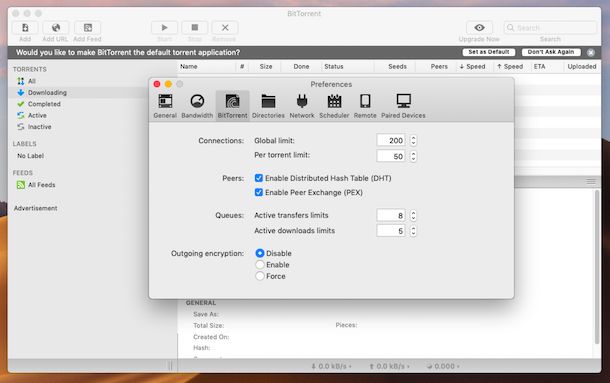Open the Directories preferences pane

pos(268,106)
